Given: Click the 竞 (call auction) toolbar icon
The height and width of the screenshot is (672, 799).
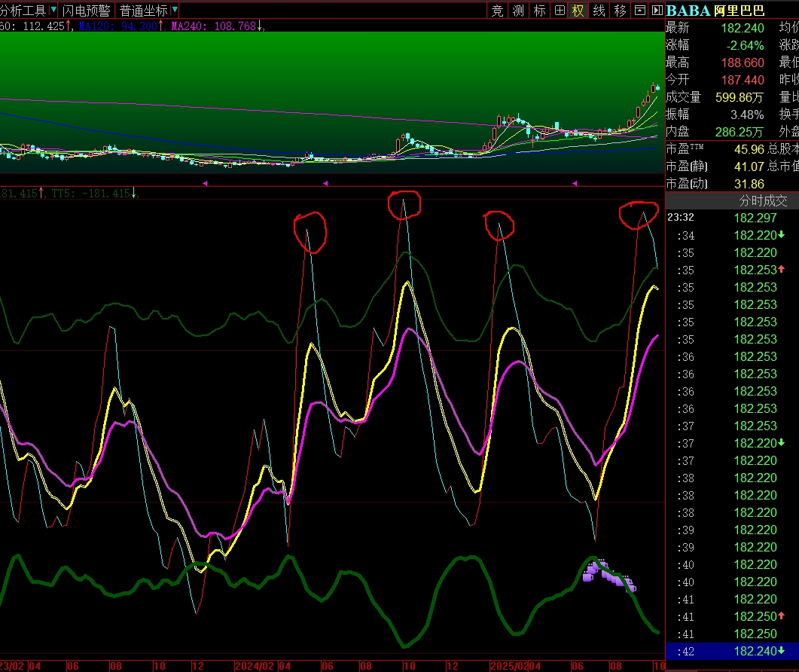Looking at the screenshot, I should [x=498, y=11].
